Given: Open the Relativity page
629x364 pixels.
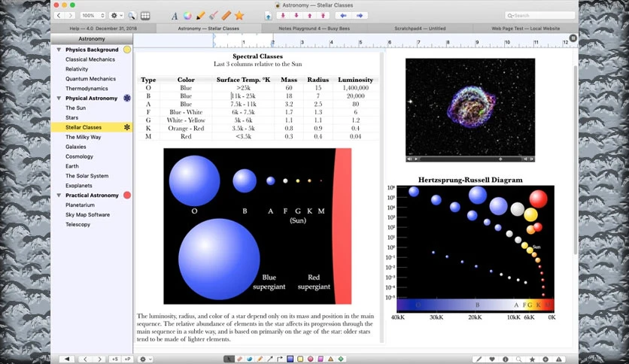Looking at the screenshot, I should tap(77, 69).
